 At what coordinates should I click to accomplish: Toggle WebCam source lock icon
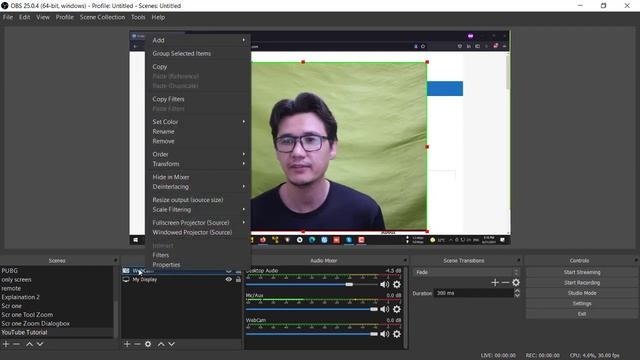(x=238, y=271)
